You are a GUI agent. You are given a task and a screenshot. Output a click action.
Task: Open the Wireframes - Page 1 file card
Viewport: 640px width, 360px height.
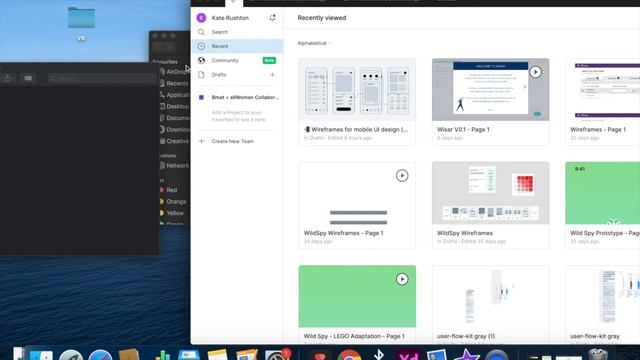pos(602,102)
